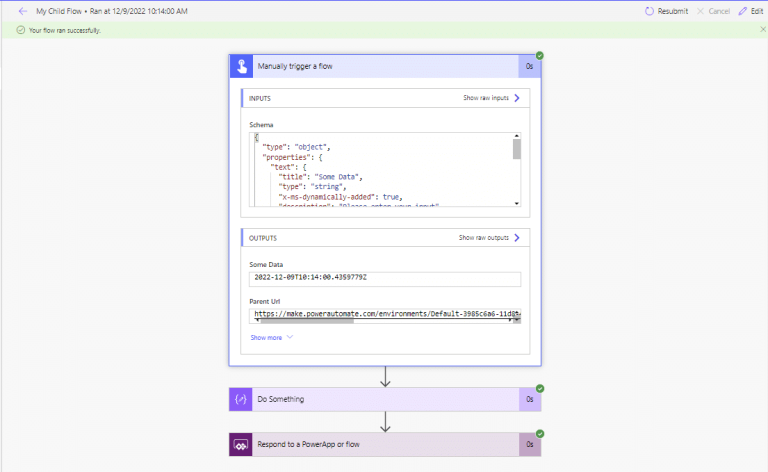768x472 pixels.
Task: Cancel the flow run
Action: (713, 11)
